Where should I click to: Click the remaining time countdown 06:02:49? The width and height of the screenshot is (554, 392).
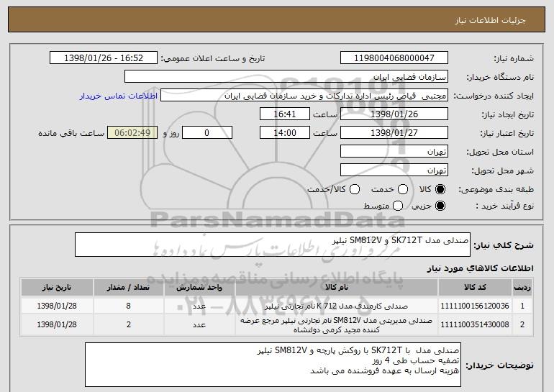[x=132, y=132]
